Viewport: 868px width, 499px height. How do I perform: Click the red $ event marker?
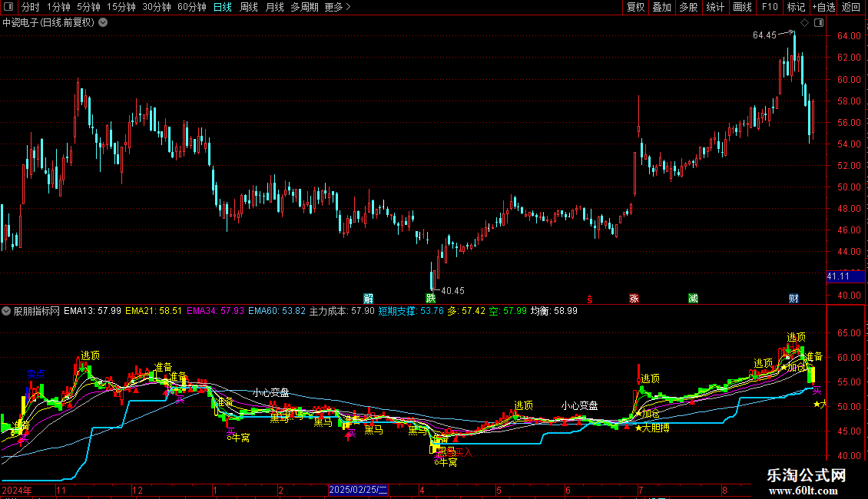point(590,299)
